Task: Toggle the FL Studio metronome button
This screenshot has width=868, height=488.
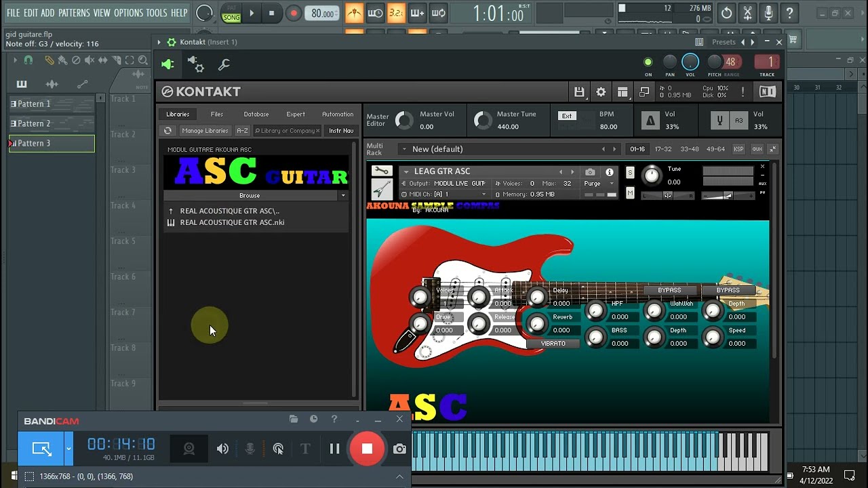Action: (x=354, y=13)
